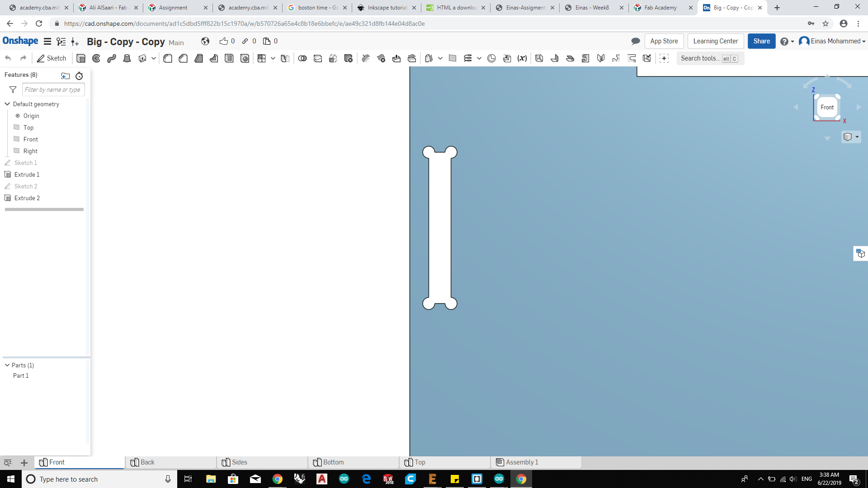The height and width of the screenshot is (488, 868).
Task: Select the Boolean tool
Action: tap(302, 58)
